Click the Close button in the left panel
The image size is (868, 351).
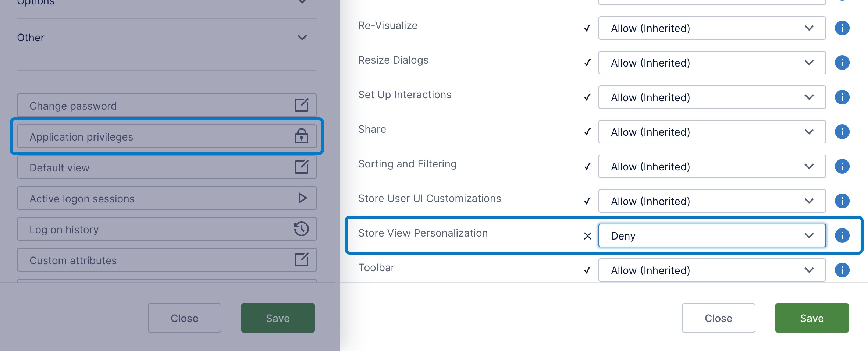184,318
